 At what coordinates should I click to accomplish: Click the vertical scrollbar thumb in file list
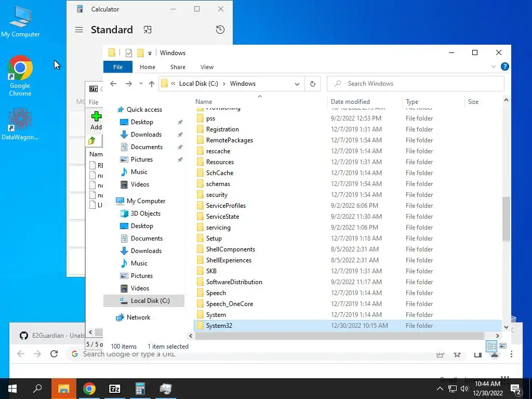[506, 219]
